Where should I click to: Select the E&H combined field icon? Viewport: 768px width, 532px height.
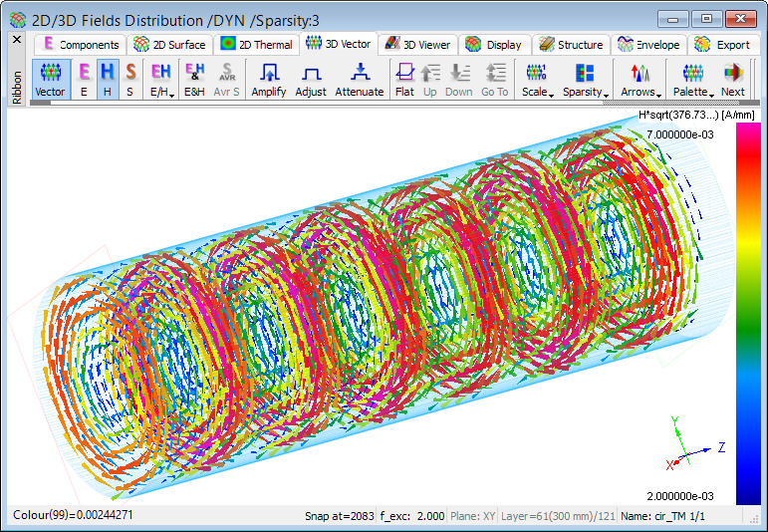(194, 79)
